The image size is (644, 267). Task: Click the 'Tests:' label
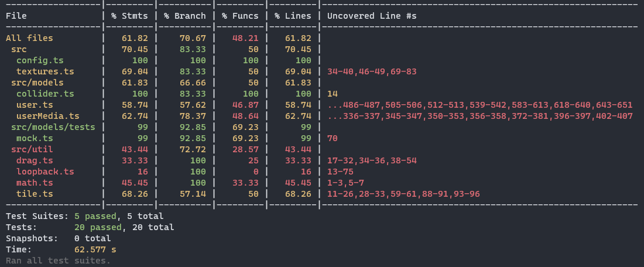(x=21, y=227)
